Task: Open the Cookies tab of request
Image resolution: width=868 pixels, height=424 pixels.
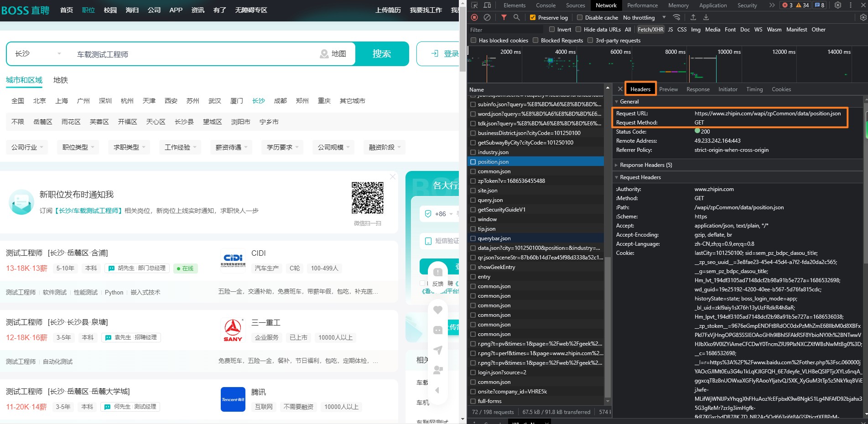Action: (781, 89)
